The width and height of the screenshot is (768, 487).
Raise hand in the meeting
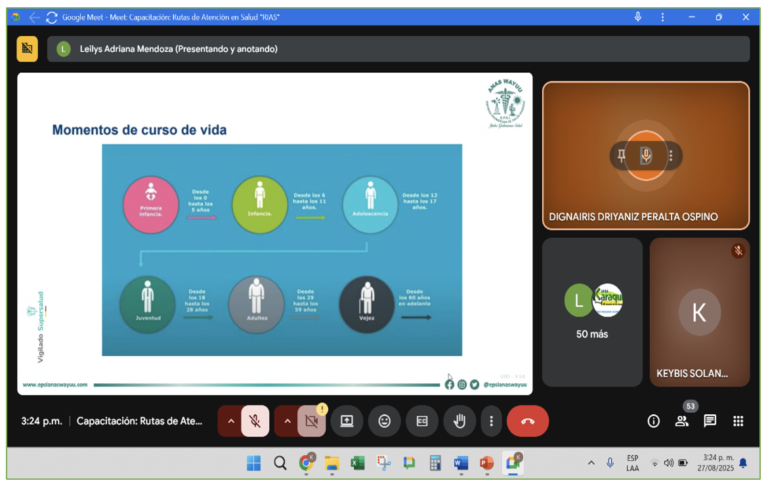click(x=459, y=421)
